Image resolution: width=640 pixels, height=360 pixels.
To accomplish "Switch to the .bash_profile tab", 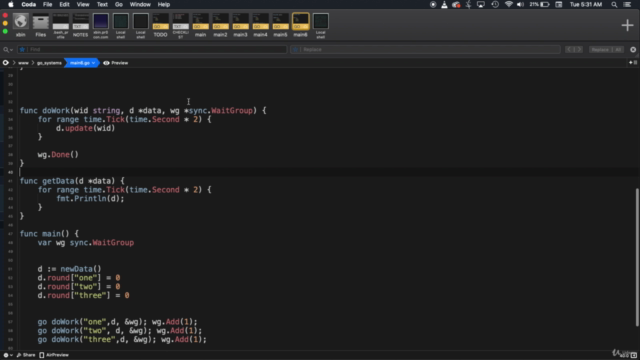I will click(x=60, y=26).
